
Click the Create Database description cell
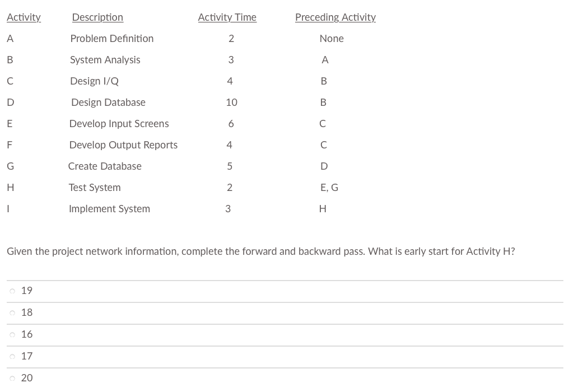(105, 166)
